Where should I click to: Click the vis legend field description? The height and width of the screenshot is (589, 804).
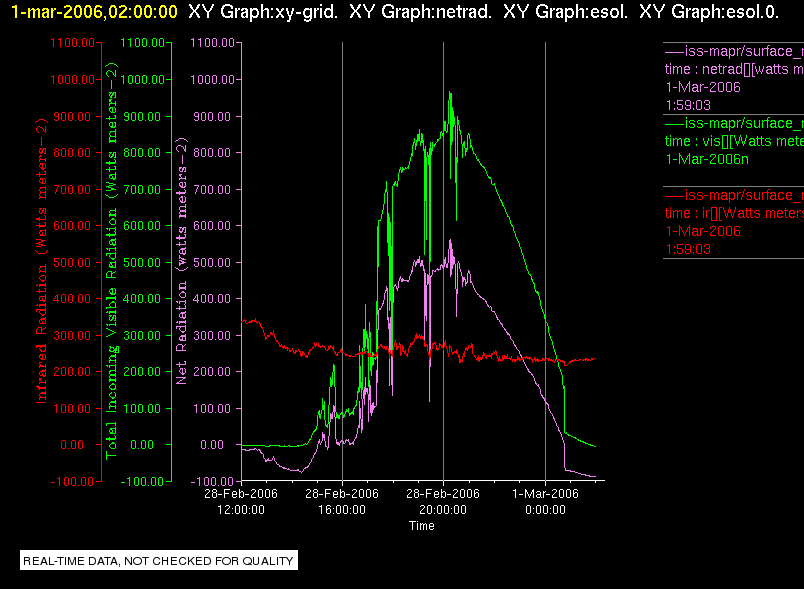734,141
